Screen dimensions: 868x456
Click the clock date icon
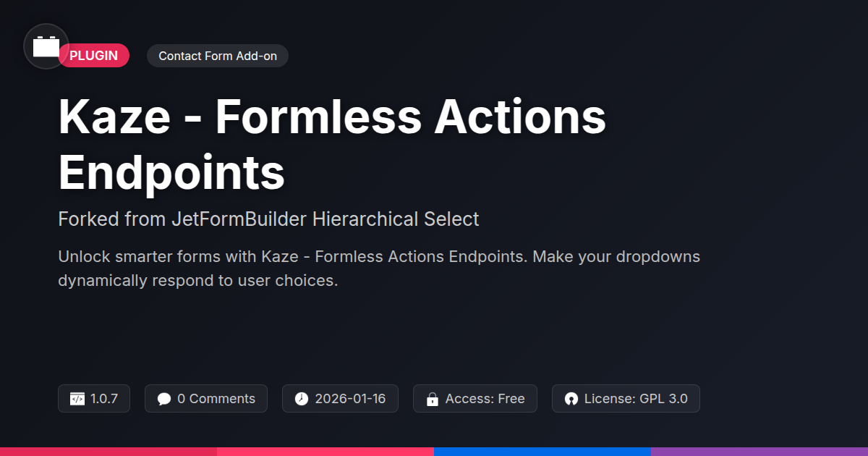(302, 399)
